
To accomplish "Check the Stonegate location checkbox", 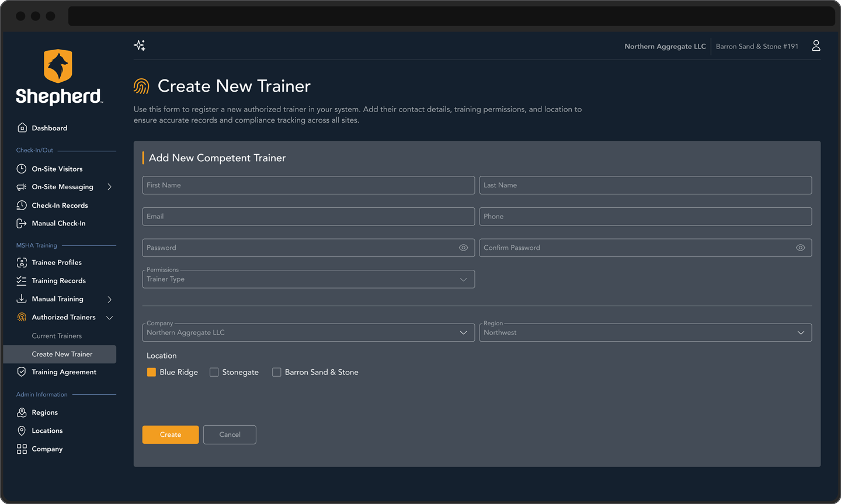I will [x=214, y=373].
